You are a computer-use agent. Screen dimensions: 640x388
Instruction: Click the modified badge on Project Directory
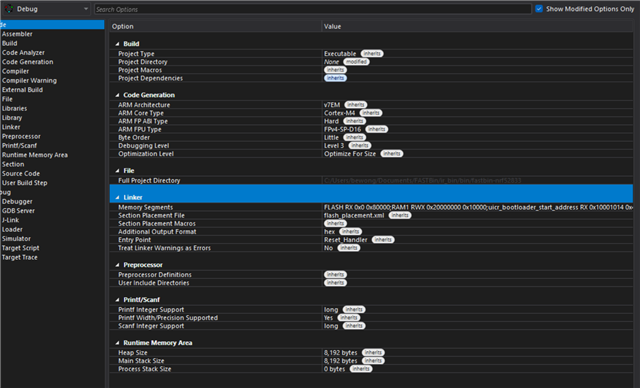(x=356, y=62)
